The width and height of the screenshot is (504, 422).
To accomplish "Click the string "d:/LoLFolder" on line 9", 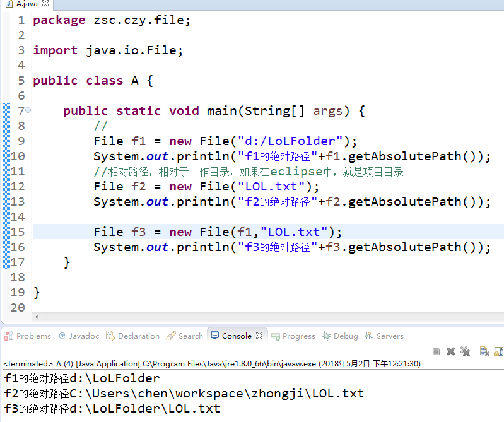I will coord(291,141).
